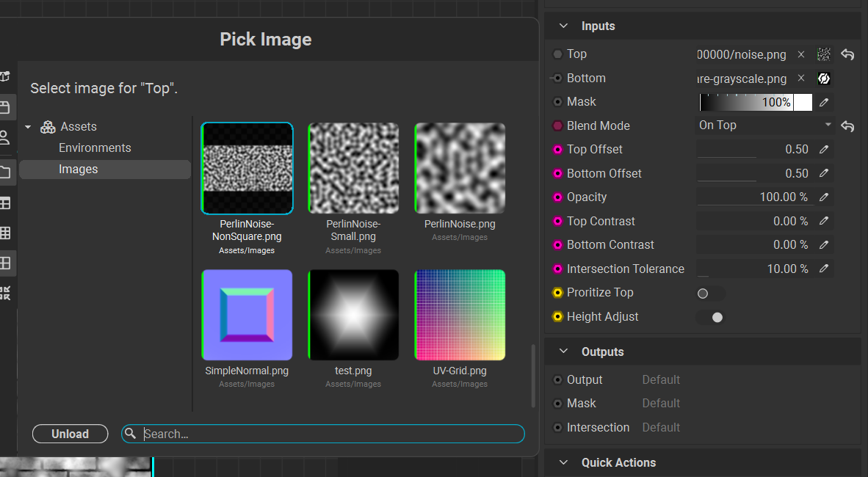Clear the Bottom image with its X
This screenshot has width=868, height=477.
click(801, 78)
